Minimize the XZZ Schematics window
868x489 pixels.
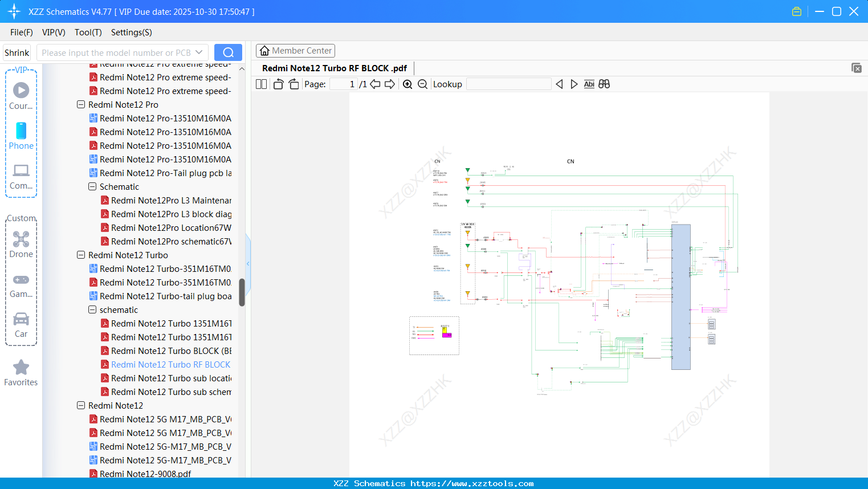[x=820, y=11]
